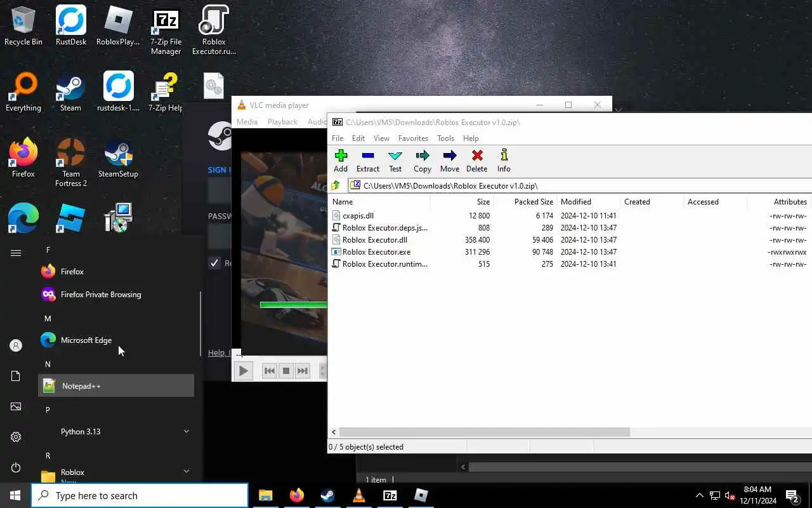Click the 7-Zip horizontal scrollbar thumb
The image size is (812, 508).
click(x=484, y=432)
